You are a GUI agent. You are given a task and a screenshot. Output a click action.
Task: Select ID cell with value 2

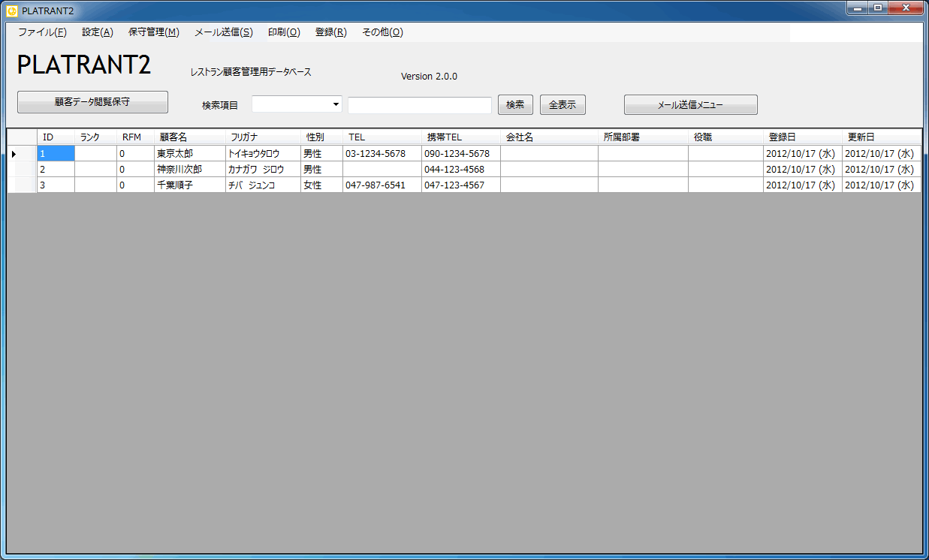click(x=56, y=169)
